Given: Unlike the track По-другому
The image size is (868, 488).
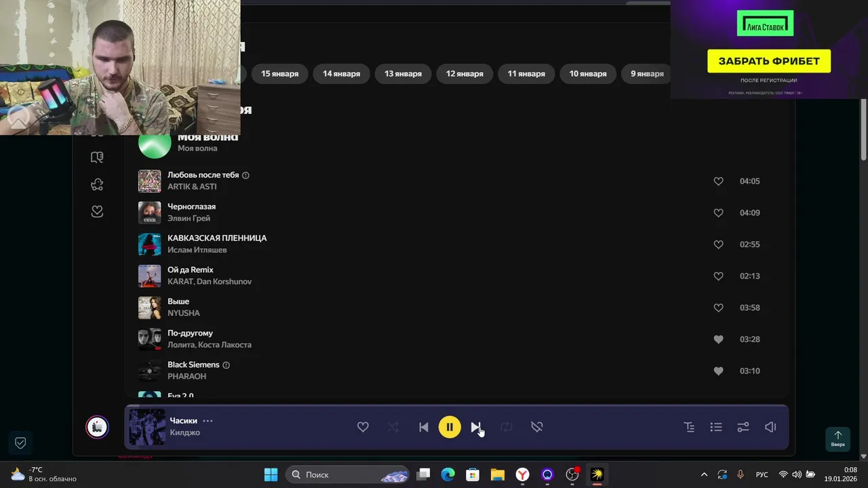Looking at the screenshot, I should point(719,340).
